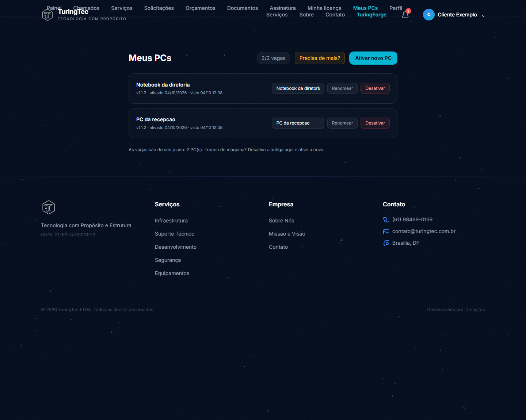Click the Ativar novo PC button
The width and height of the screenshot is (526, 420).
click(x=373, y=58)
